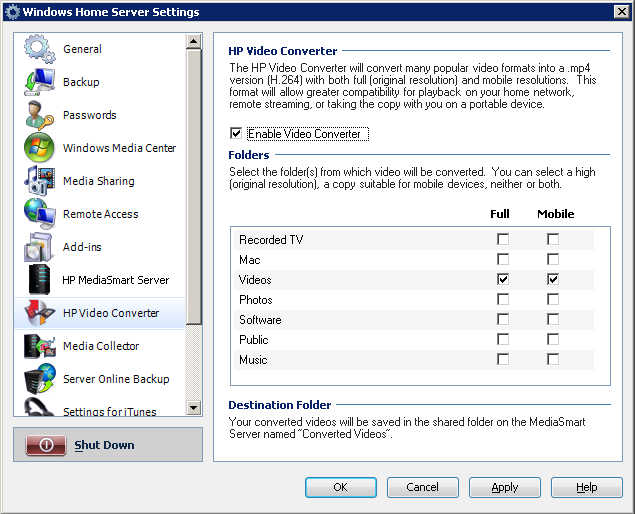Click sidebar scrollbar track below thumb
The width and height of the screenshot is (635, 514).
(194, 362)
